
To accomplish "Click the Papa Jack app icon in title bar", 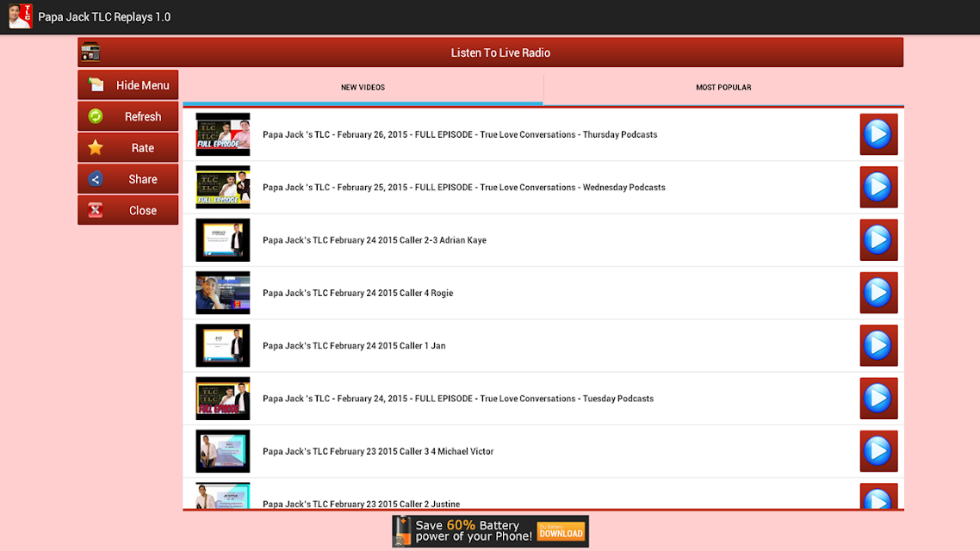I will coord(20,16).
